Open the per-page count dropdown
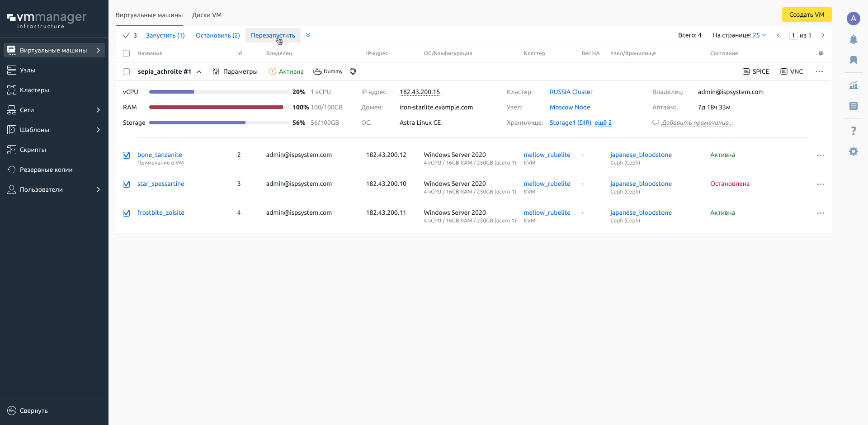Image resolution: width=868 pixels, height=425 pixels. click(x=759, y=35)
